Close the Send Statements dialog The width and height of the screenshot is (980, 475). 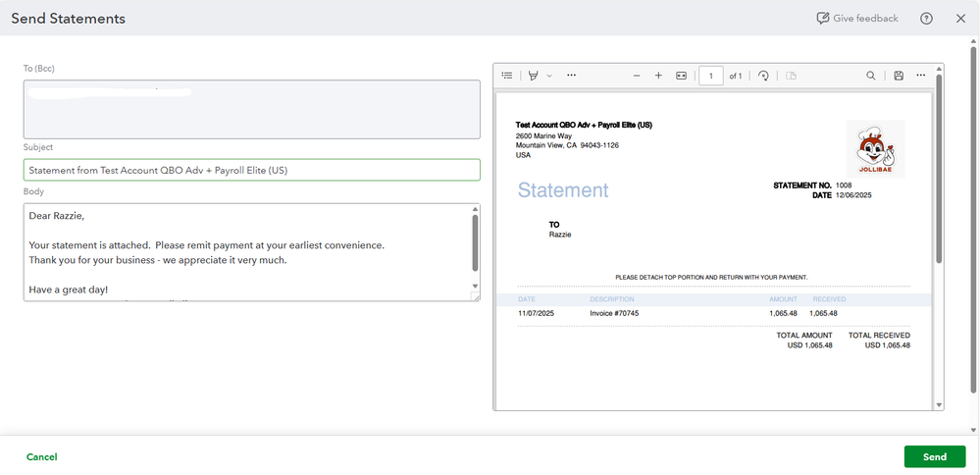tap(960, 19)
